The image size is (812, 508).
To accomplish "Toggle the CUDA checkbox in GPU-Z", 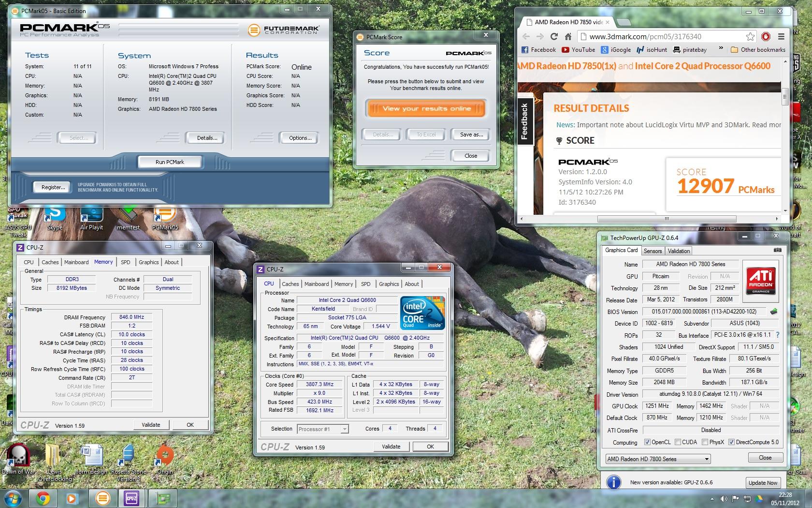I will tap(678, 442).
